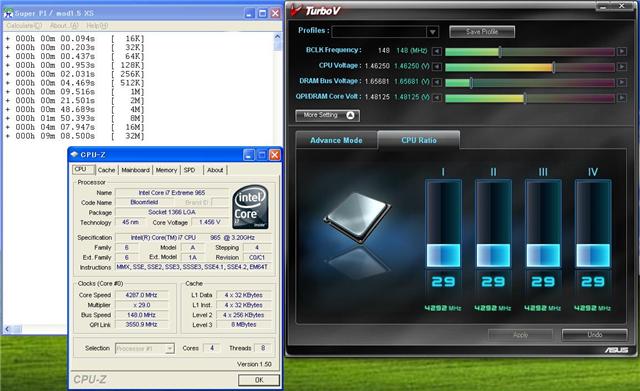This screenshot has height=391, width=640.
Task: Click the Threads value 8 in CPU-Z
Action: click(x=263, y=348)
